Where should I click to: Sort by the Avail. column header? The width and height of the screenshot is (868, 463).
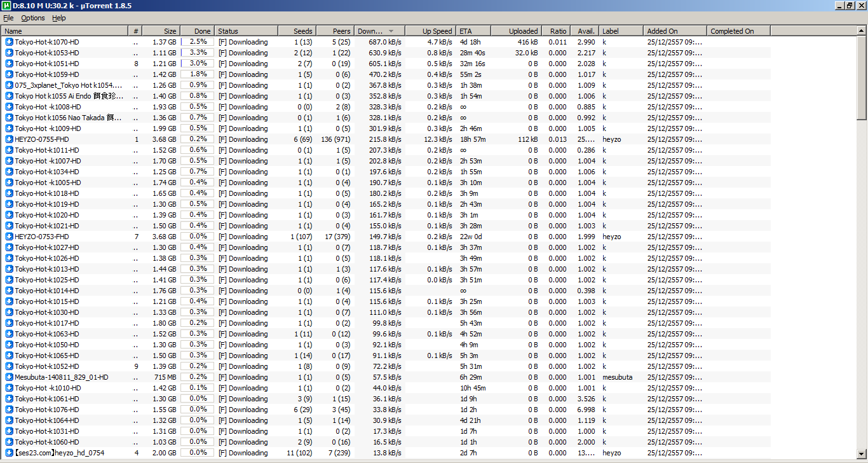584,31
